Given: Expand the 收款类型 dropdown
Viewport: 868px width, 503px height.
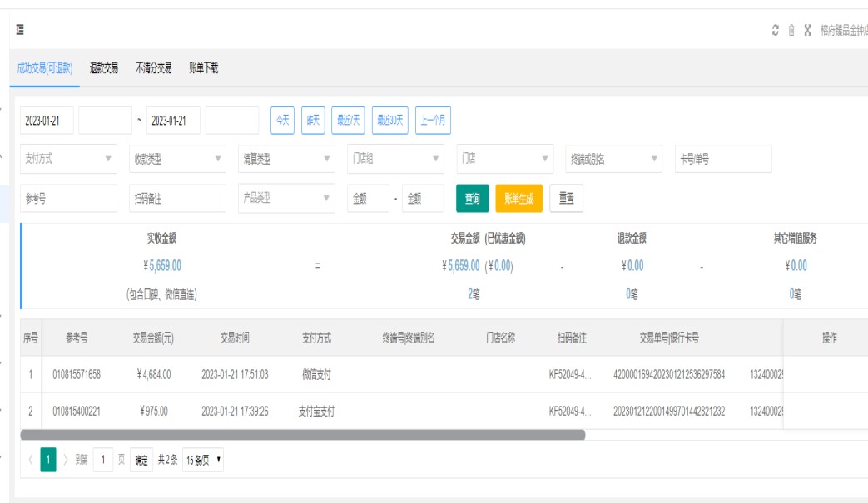Looking at the screenshot, I should (x=177, y=159).
